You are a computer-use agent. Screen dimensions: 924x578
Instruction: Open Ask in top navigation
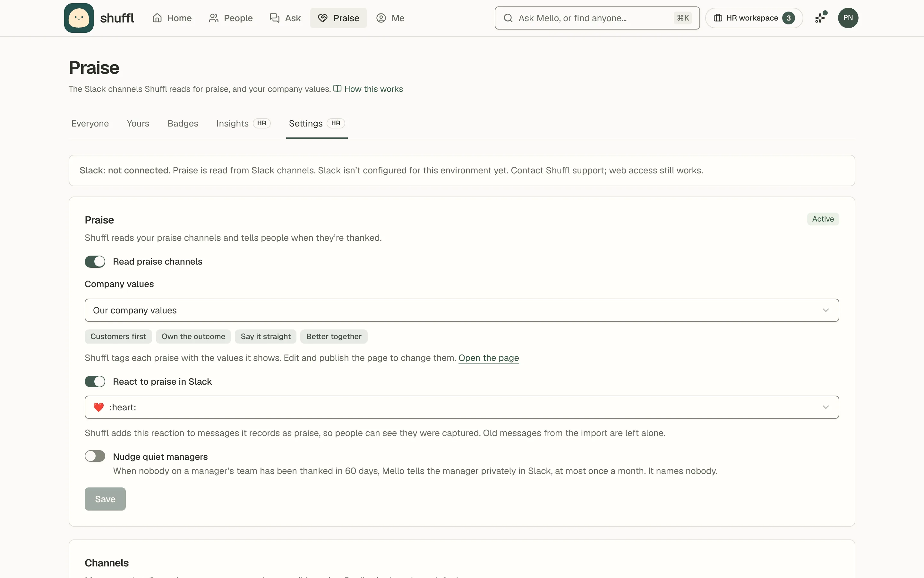[285, 18]
